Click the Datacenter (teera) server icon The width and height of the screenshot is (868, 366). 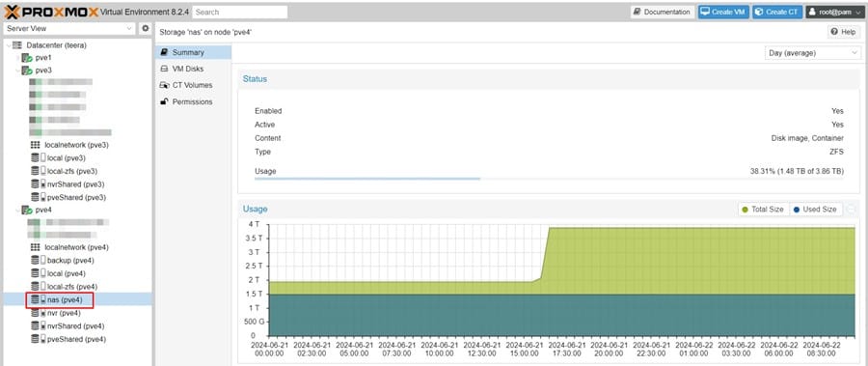(17, 45)
